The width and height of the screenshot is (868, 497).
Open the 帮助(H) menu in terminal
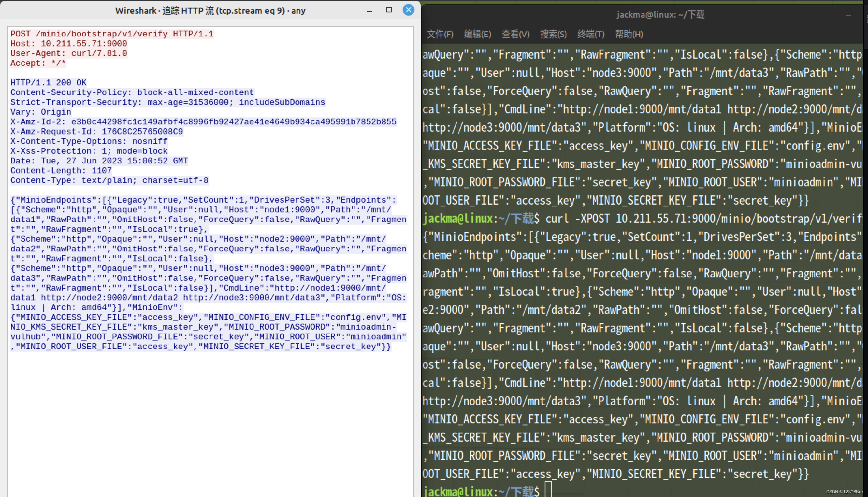pyautogui.click(x=629, y=34)
